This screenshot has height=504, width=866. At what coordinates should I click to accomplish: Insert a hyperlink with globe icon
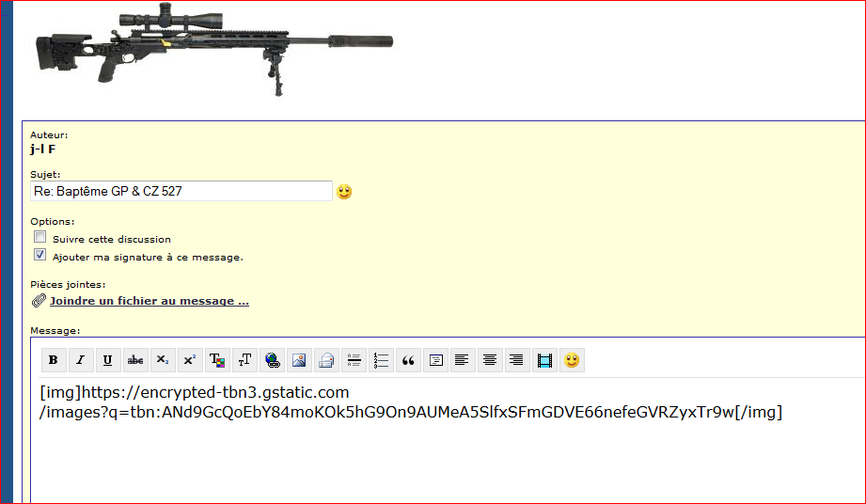point(272,360)
